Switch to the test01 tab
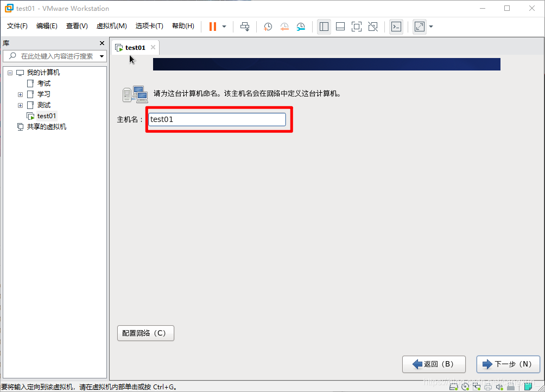 coord(135,48)
